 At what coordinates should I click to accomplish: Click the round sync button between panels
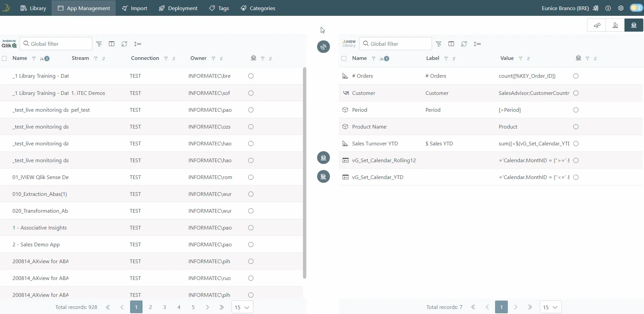(x=323, y=46)
